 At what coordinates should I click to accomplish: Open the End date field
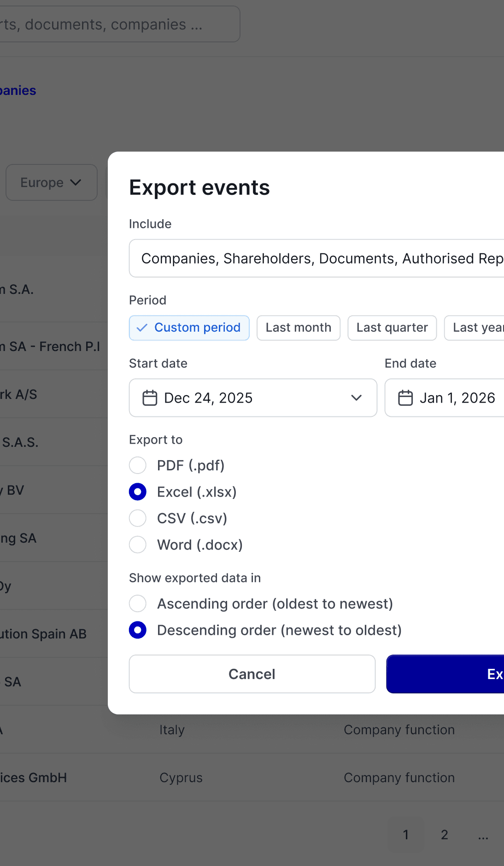[x=456, y=398]
